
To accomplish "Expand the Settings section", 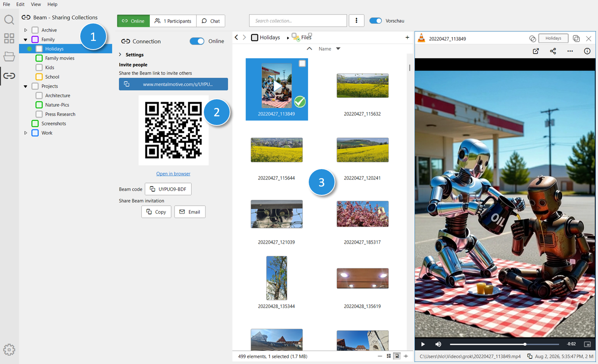I will click(120, 55).
